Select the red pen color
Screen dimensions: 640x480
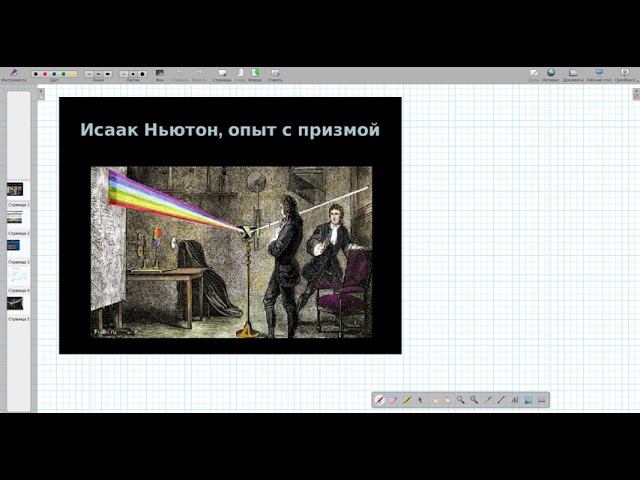(45, 74)
